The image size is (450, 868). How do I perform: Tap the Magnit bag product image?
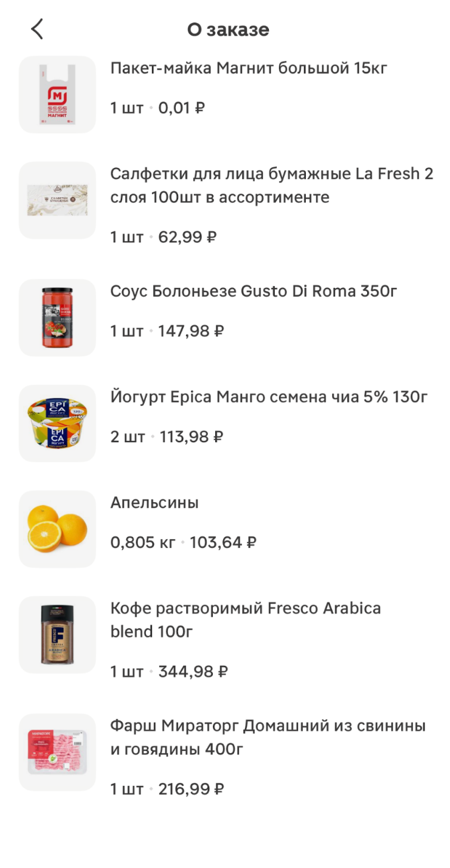click(57, 94)
